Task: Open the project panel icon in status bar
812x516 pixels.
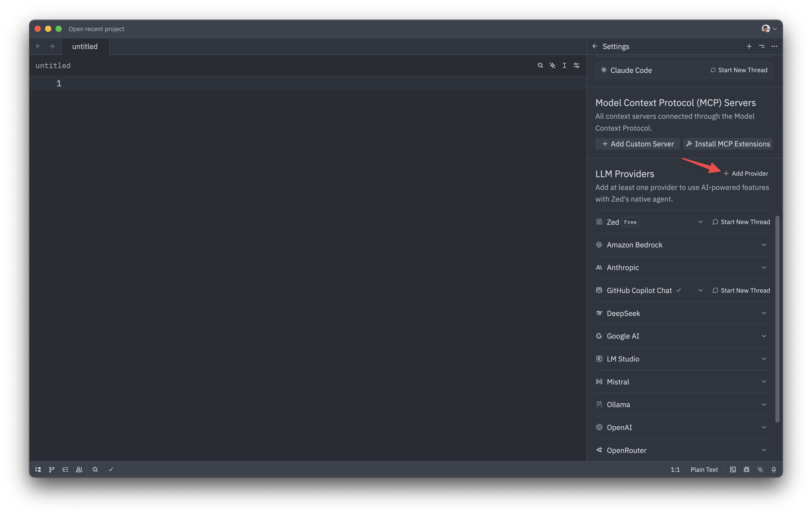Action: click(38, 469)
